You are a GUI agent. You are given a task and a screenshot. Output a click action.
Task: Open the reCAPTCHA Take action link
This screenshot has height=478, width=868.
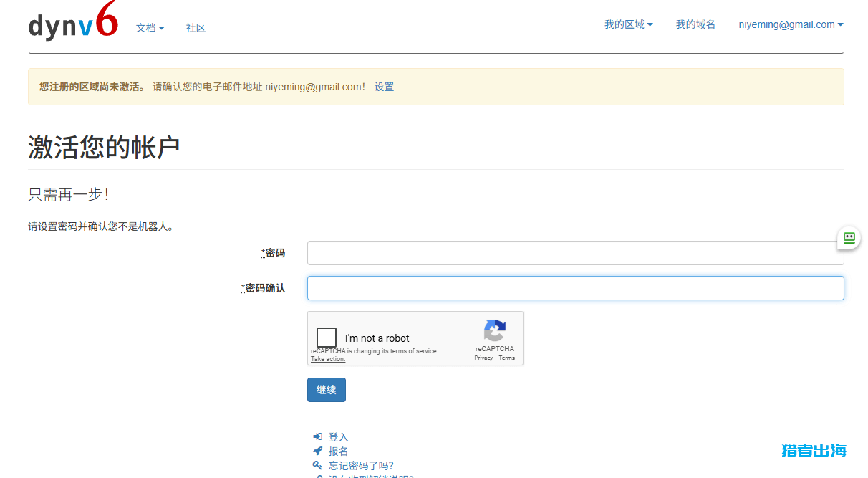point(328,359)
